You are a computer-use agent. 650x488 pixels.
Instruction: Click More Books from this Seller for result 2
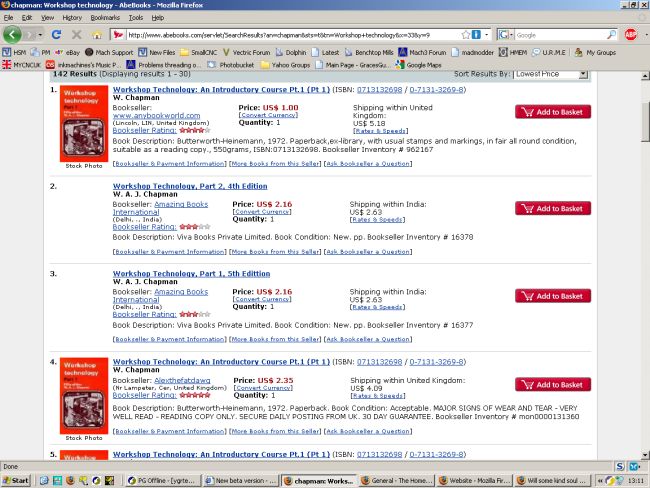point(275,252)
